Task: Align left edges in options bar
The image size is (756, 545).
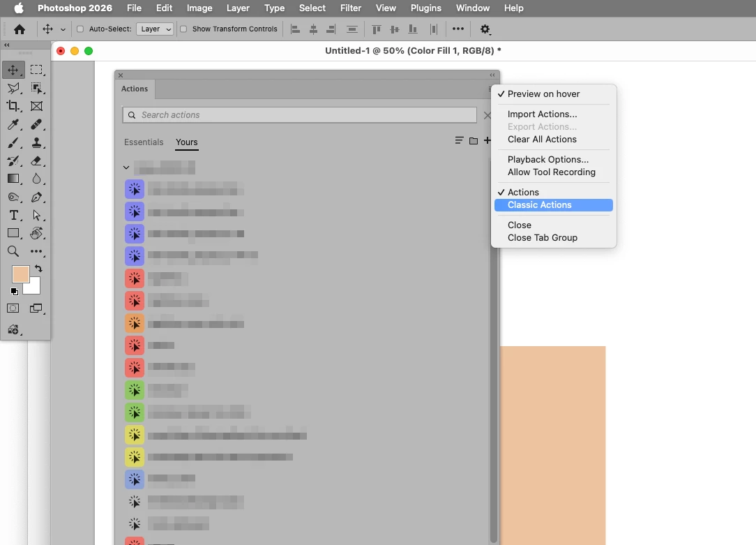Action: click(296, 29)
